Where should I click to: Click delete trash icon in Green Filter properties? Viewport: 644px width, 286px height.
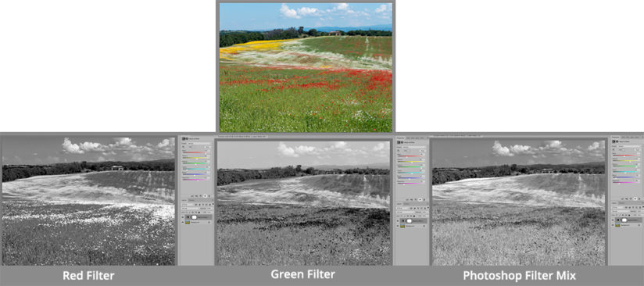click(424, 199)
